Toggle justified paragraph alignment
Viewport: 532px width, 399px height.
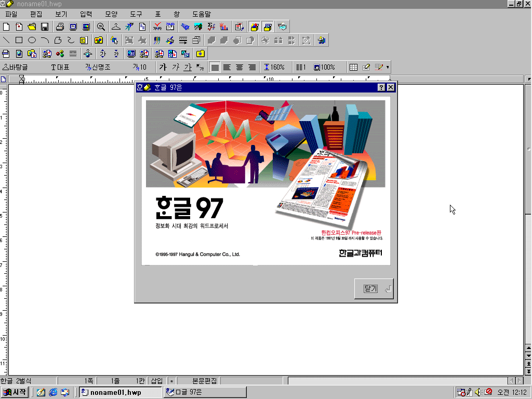click(215, 67)
